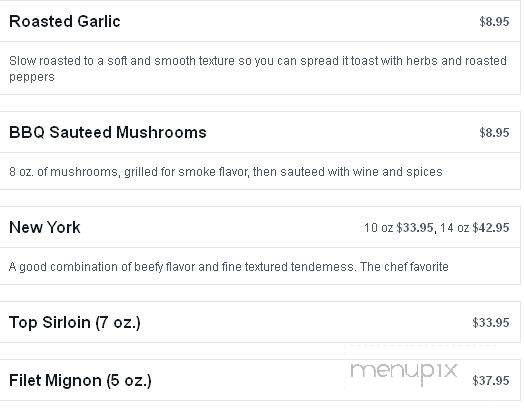Select the New York steak heading
Image resolution: width=524 pixels, height=411 pixels.
[x=44, y=228]
